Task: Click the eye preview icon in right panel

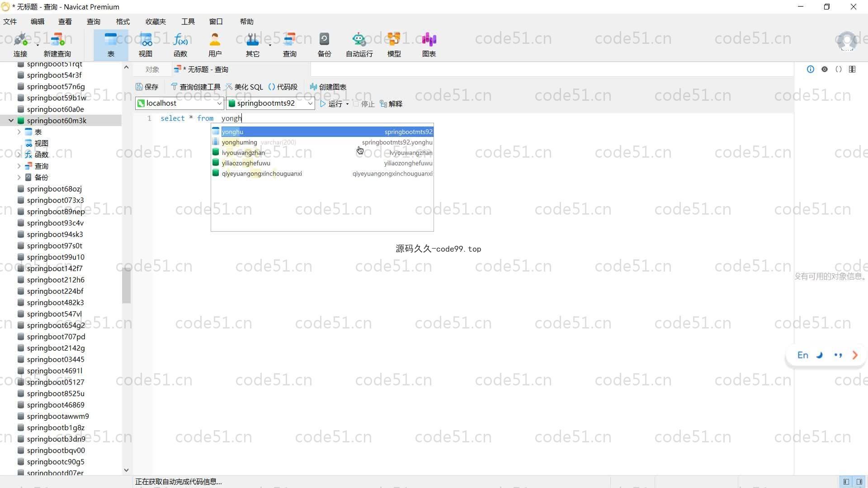Action: click(825, 69)
